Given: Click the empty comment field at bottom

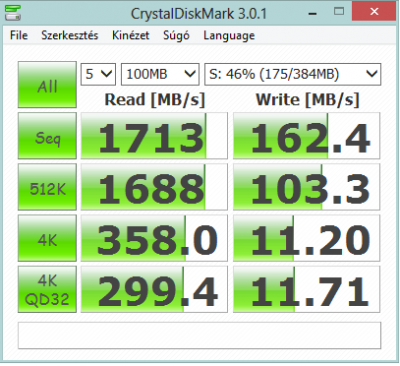Looking at the screenshot, I should point(199,335).
